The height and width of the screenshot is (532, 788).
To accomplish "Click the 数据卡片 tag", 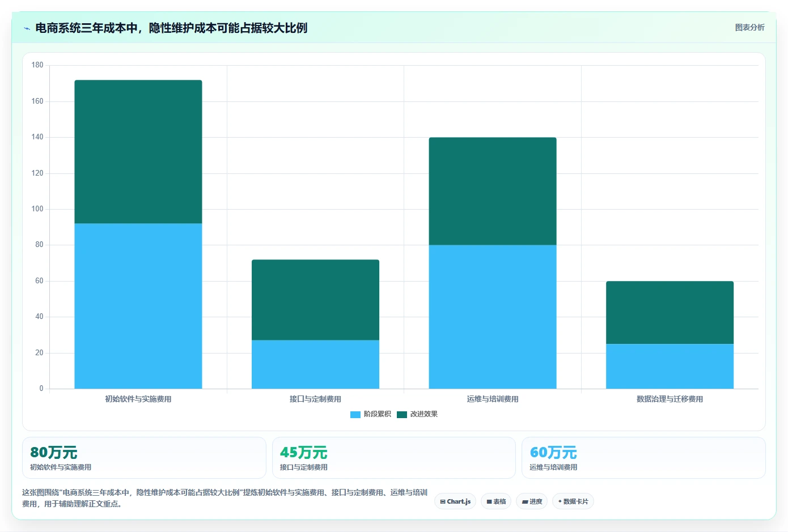I will [x=573, y=501].
